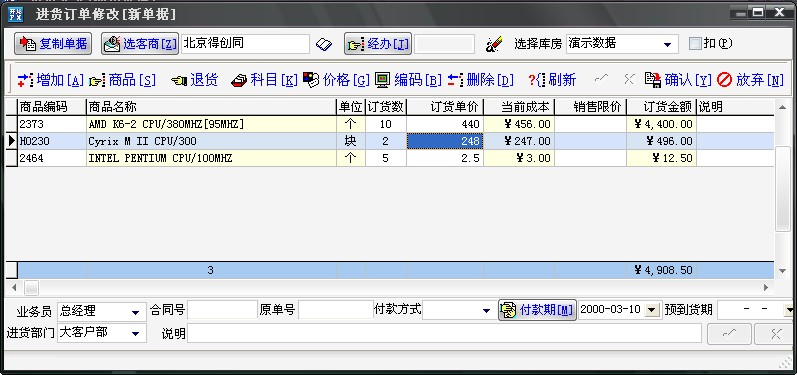This screenshot has width=797, height=375.
Task: Click the row indicator arrow for H0230
Action: coord(11,141)
